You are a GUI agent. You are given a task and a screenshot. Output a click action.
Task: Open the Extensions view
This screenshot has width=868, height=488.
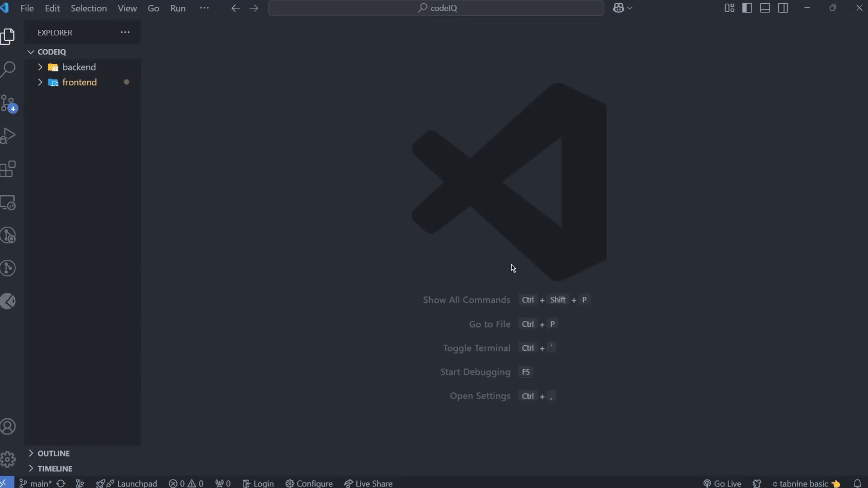[x=8, y=169]
